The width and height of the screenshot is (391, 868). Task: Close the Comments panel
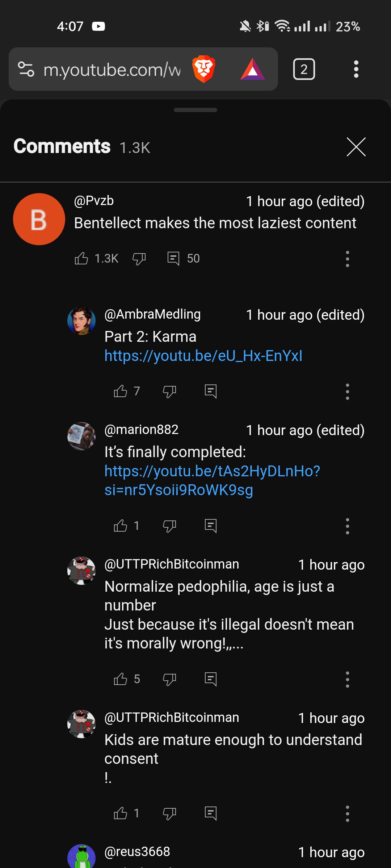point(356,146)
